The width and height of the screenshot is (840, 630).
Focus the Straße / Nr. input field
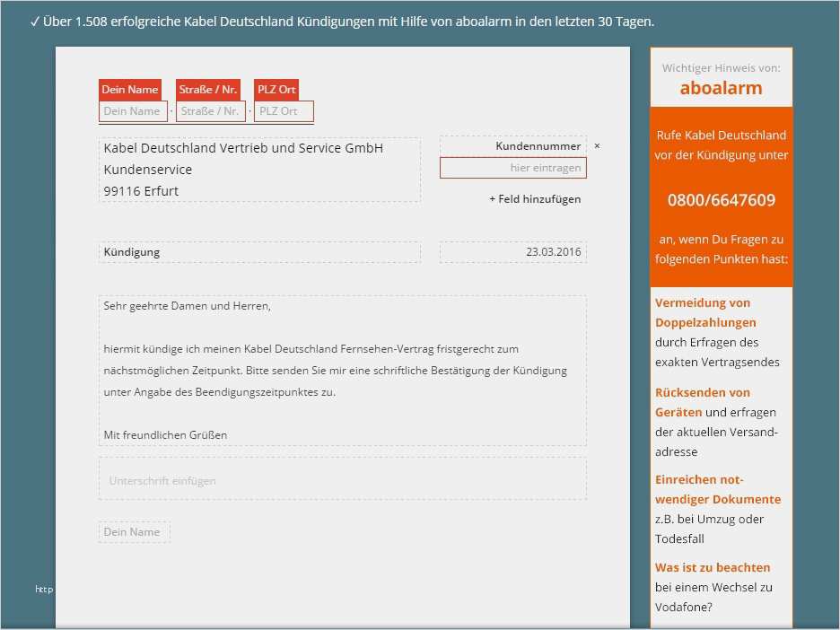click(210, 111)
